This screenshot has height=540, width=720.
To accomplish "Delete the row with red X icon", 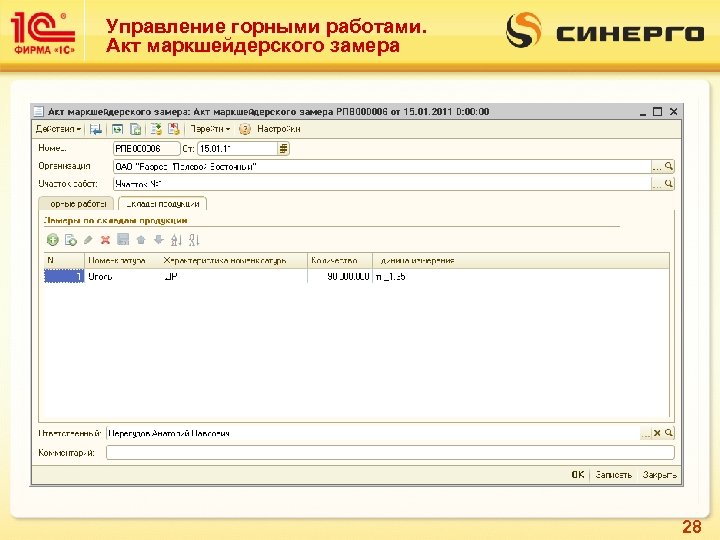I will pyautogui.click(x=106, y=240).
